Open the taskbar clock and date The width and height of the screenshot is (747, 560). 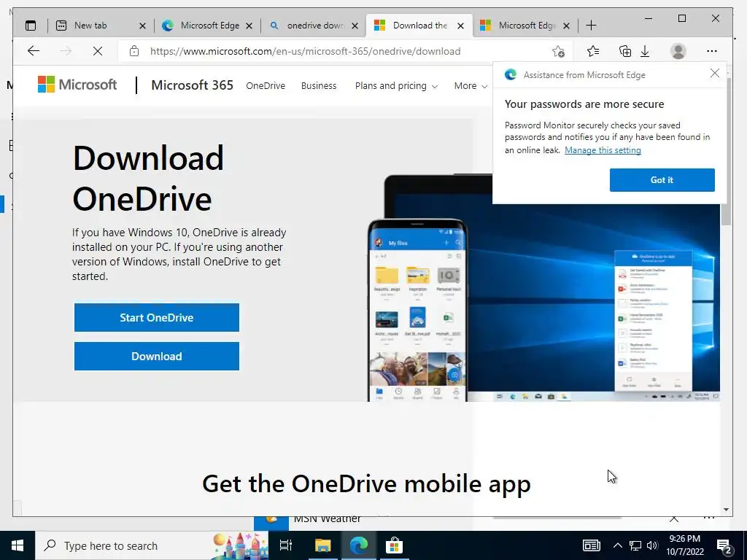coord(685,545)
